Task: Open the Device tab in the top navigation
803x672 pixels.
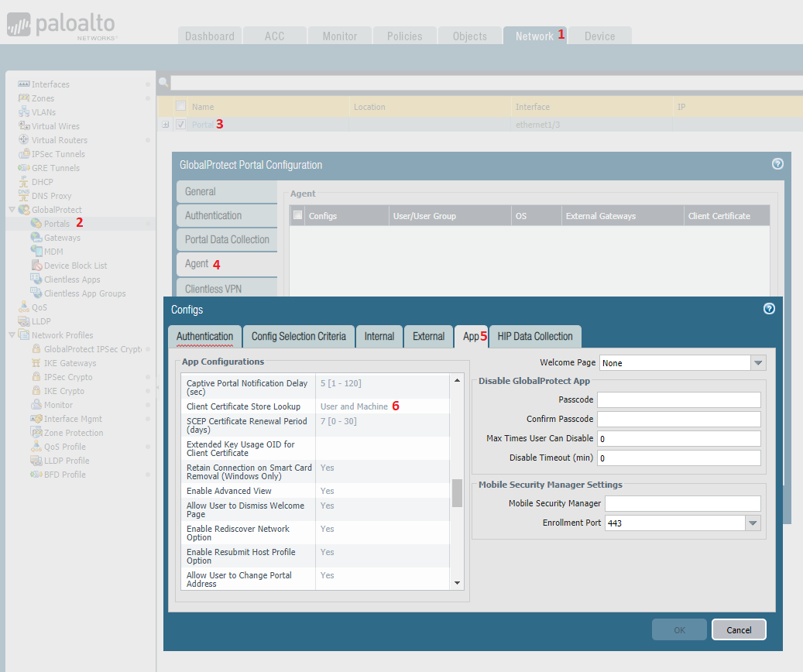Action: pos(599,36)
